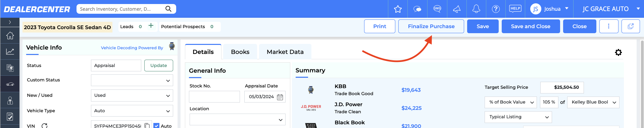The height and width of the screenshot is (128, 644).
Task: Open the announcements megaphone icon
Action: pos(457,9)
